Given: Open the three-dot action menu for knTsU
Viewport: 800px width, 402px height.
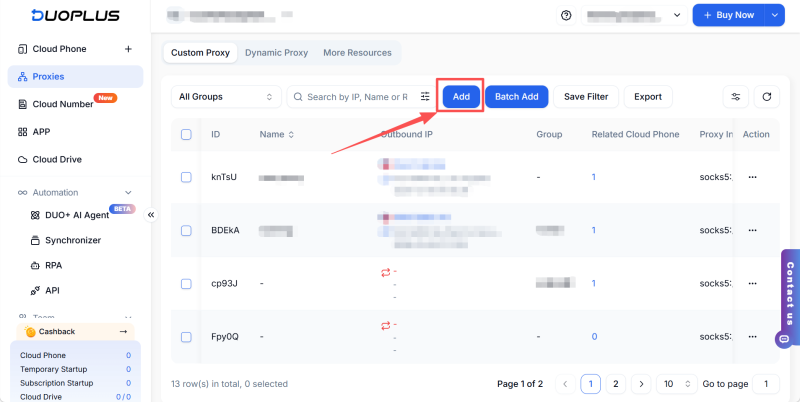Looking at the screenshot, I should [752, 177].
